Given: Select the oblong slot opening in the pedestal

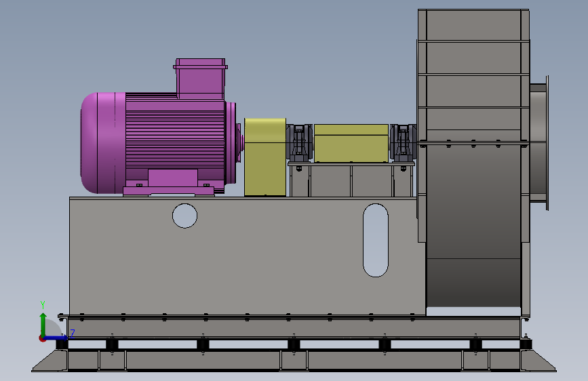Looking at the screenshot, I should point(375,241).
